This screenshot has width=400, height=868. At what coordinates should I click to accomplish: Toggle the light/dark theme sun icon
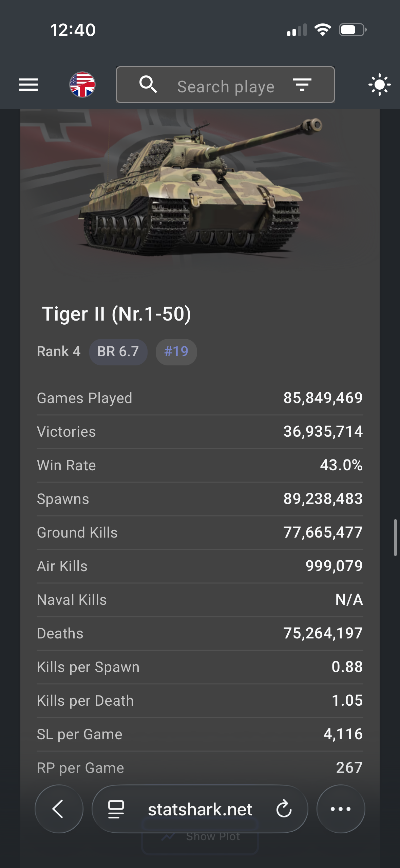(379, 85)
